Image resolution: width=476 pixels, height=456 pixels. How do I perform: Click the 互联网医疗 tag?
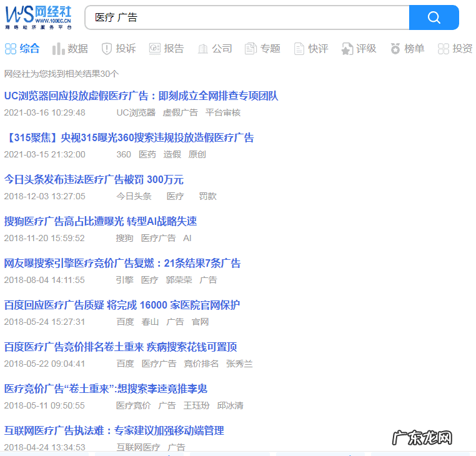[139, 447]
